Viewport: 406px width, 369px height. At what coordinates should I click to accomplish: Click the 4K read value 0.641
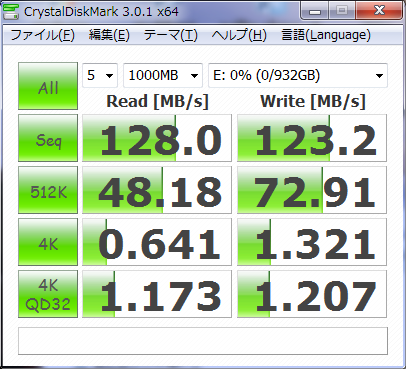157,242
